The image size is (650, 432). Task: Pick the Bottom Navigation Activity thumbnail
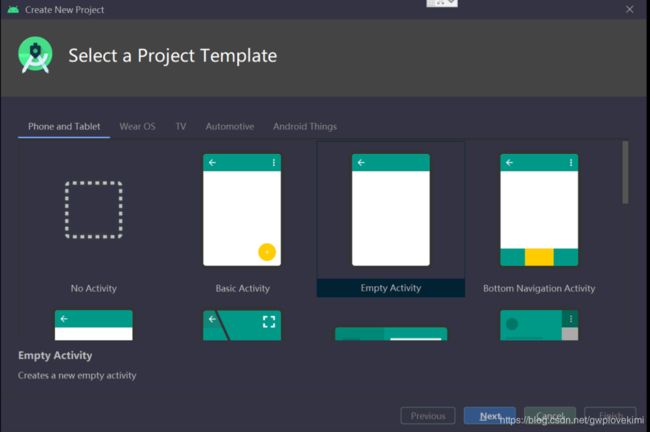[x=539, y=210]
